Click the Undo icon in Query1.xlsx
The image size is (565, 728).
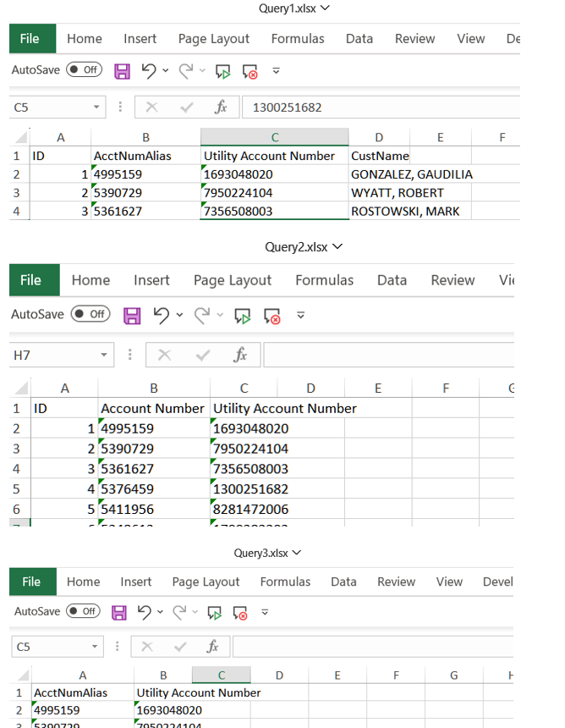tap(149, 70)
